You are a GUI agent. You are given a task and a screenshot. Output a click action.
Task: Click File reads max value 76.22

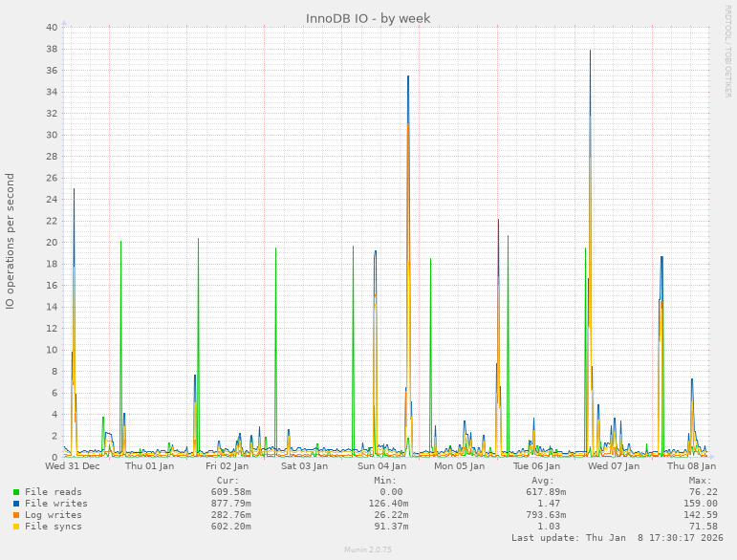pos(704,492)
